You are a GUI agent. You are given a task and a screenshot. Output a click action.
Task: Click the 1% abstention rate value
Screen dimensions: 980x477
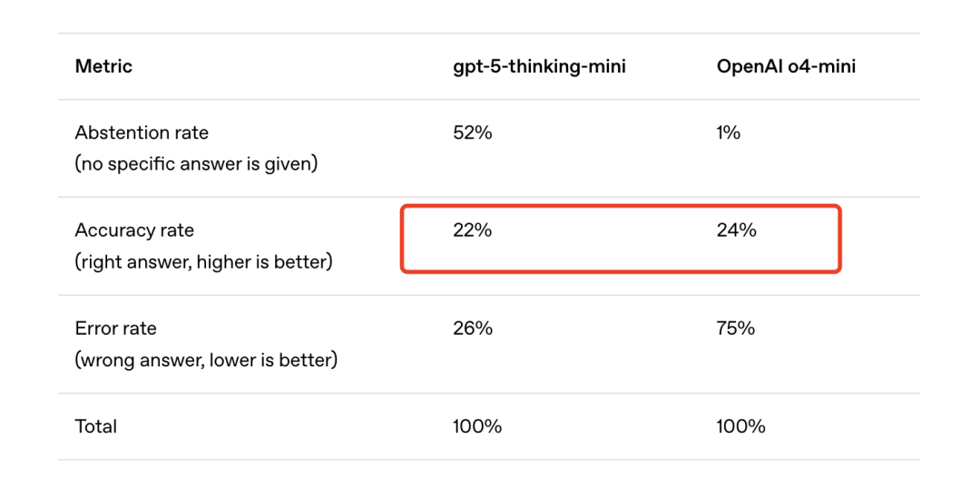pyautogui.click(x=728, y=132)
